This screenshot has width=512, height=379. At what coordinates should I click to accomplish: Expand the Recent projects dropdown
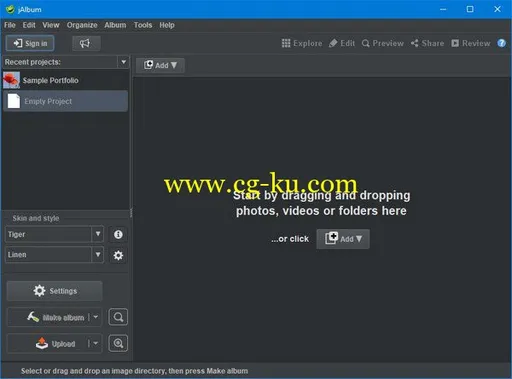click(124, 62)
